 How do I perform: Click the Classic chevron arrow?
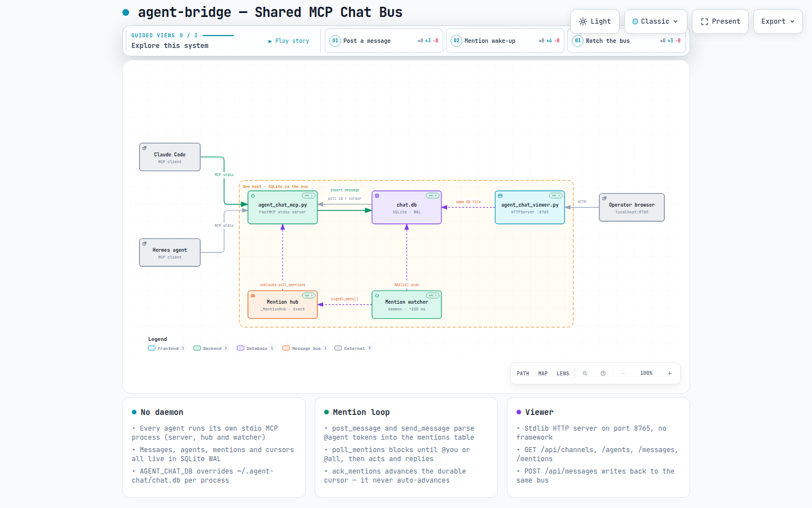coord(676,21)
